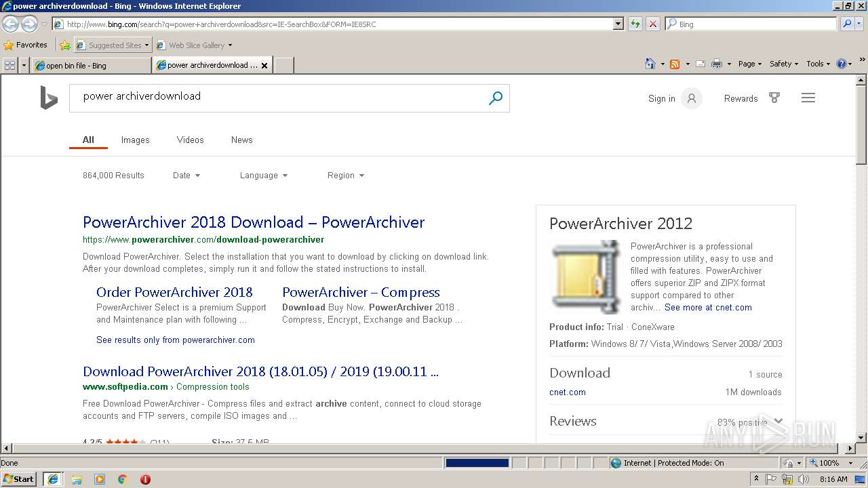Screen dimensions: 868x488
Task: Click the volume speaker tray icon
Action: click(x=804, y=479)
